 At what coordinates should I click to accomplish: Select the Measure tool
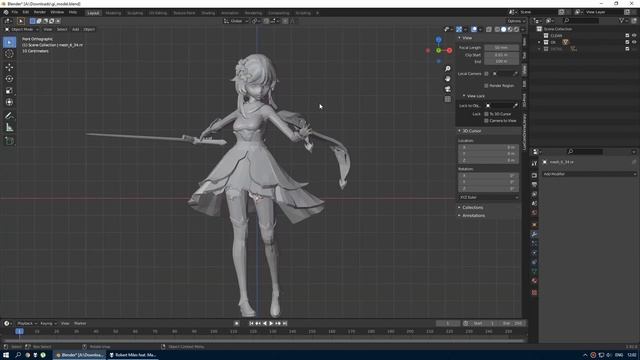click(9, 128)
